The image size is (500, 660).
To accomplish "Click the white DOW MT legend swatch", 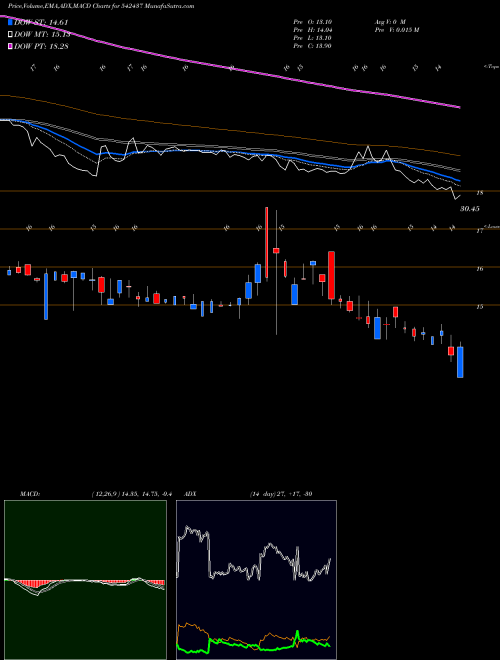I will [9, 35].
